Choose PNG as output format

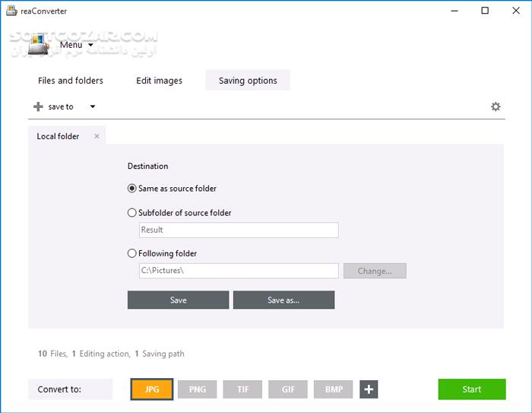(x=197, y=389)
